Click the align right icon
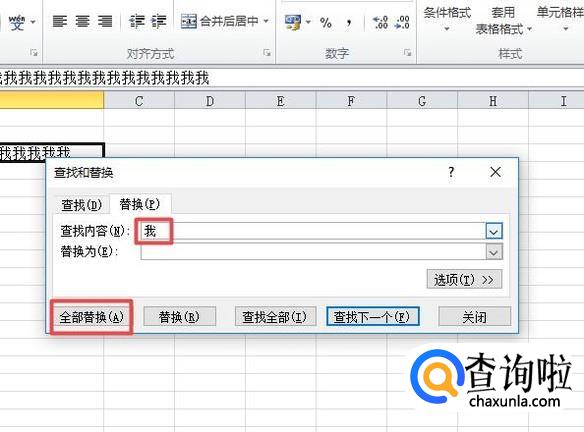 click(105, 21)
